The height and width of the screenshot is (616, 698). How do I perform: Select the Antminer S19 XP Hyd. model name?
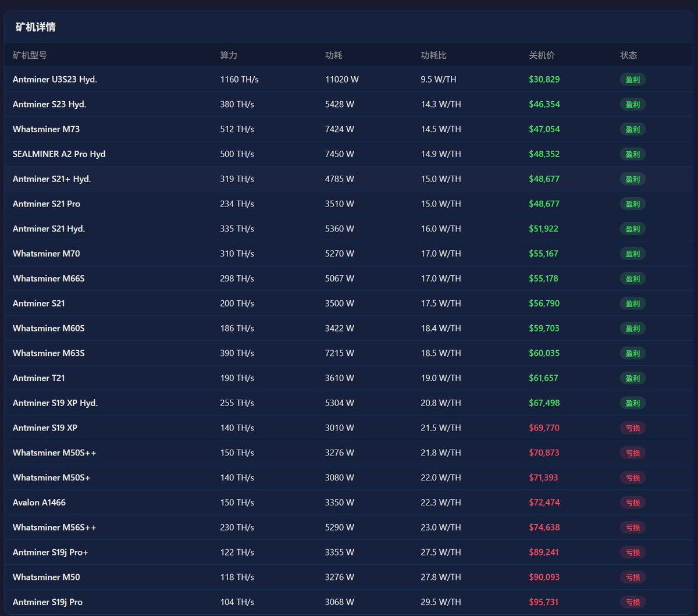click(55, 403)
